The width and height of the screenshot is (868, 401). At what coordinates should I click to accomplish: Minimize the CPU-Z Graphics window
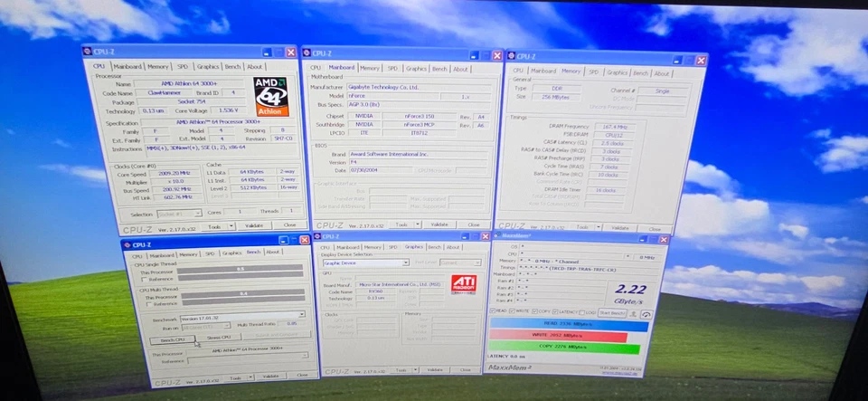467,236
